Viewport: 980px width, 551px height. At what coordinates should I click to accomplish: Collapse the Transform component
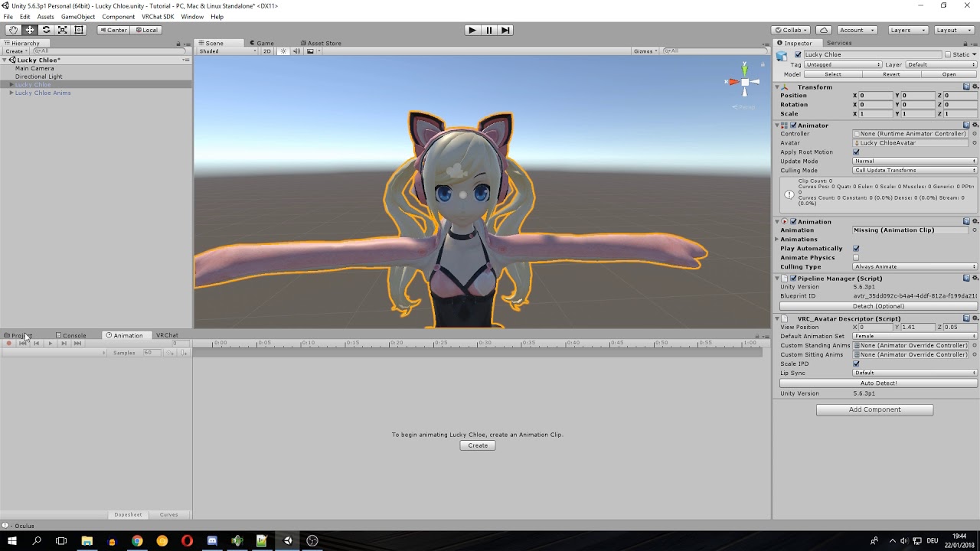[x=777, y=87]
